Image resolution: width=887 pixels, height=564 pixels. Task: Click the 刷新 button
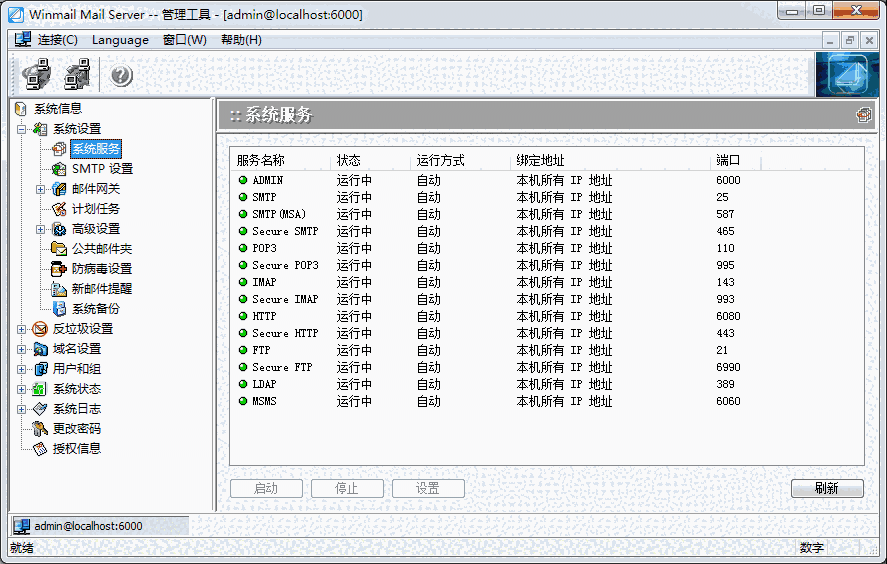826,489
